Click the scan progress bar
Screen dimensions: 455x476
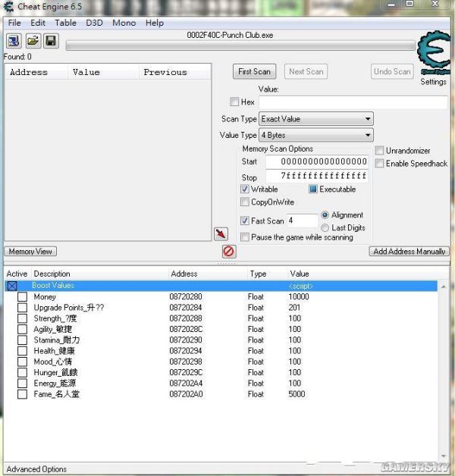tap(240, 45)
